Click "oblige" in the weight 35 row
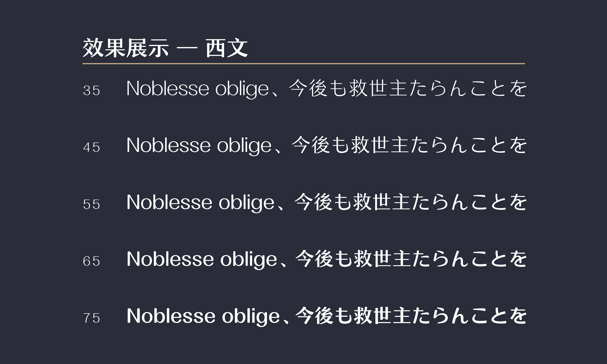Viewport: 607px width, 364px height. pyautogui.click(x=242, y=89)
